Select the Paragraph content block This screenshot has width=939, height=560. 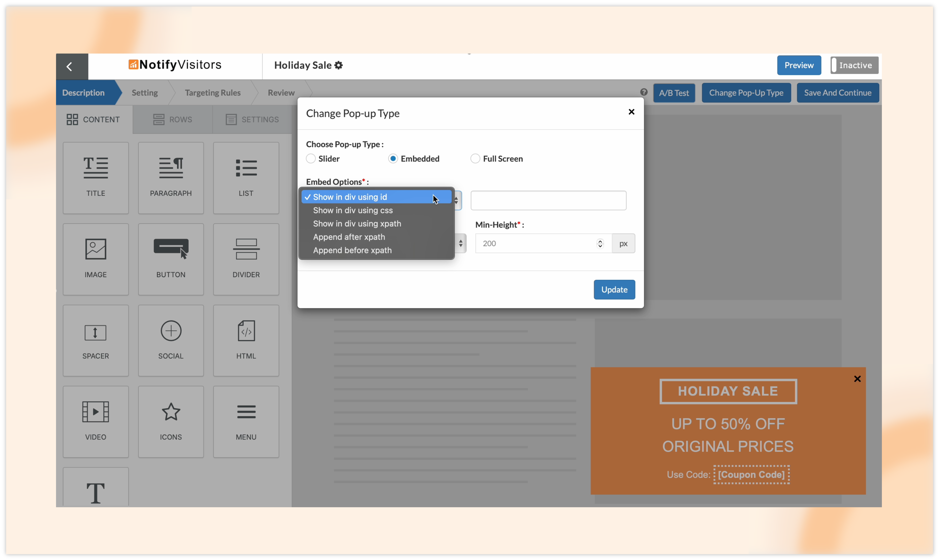click(171, 178)
